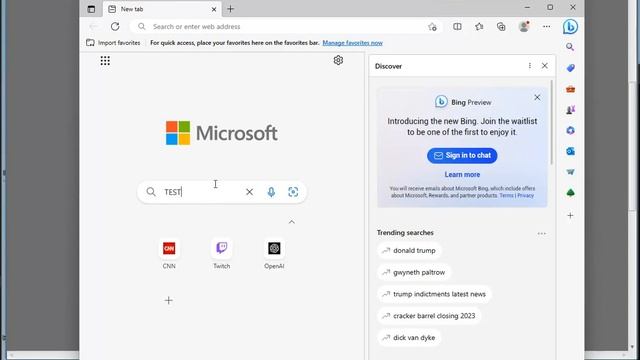Open page settings gear icon
Image resolution: width=640 pixels, height=360 pixels.
click(x=338, y=60)
